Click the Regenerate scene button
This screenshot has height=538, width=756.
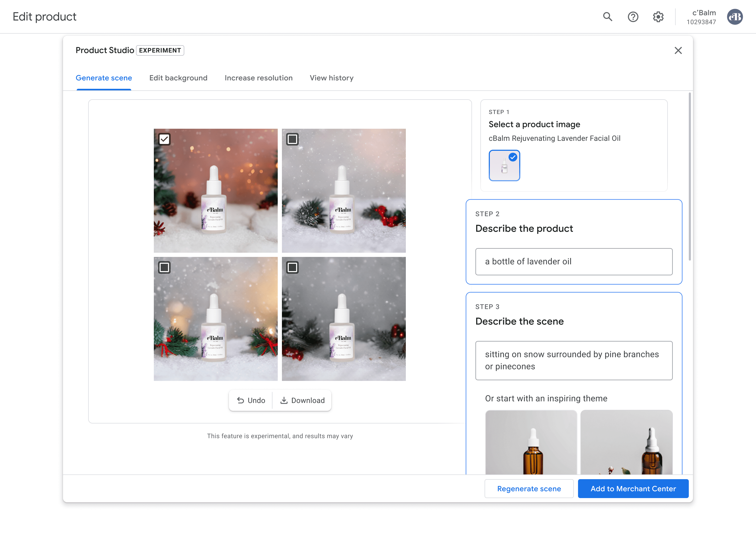529,489
